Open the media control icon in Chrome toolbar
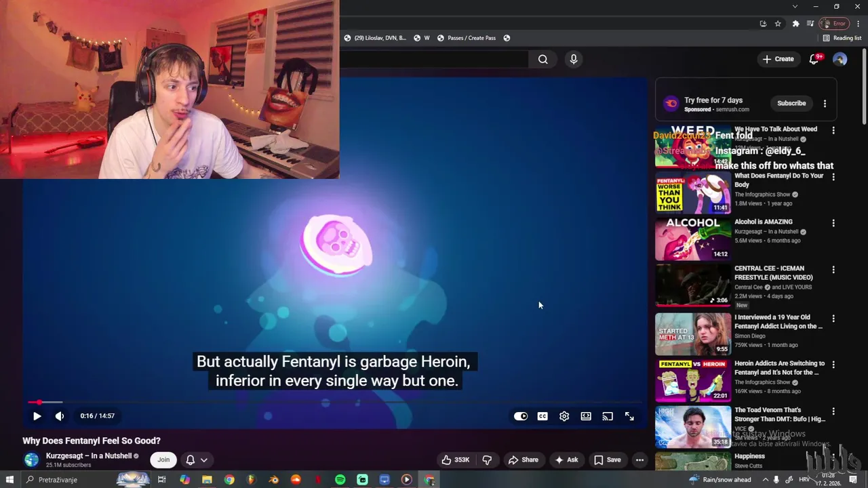 [810, 24]
